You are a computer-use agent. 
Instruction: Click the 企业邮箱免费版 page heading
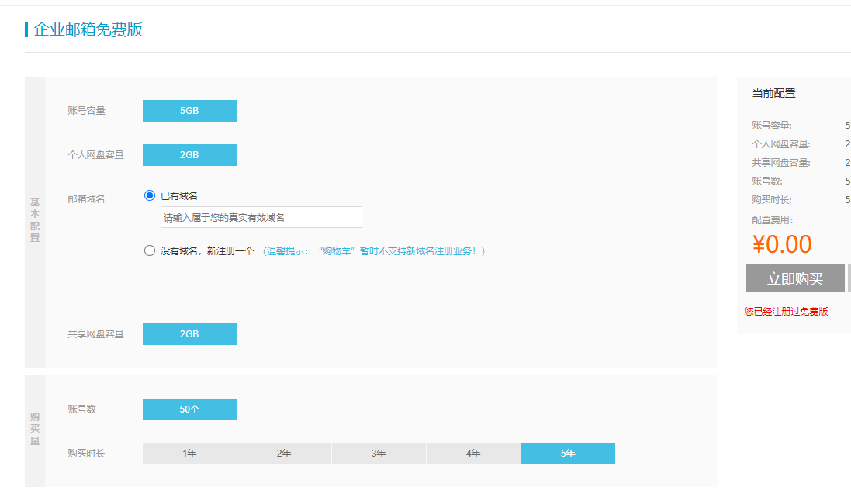[88, 30]
